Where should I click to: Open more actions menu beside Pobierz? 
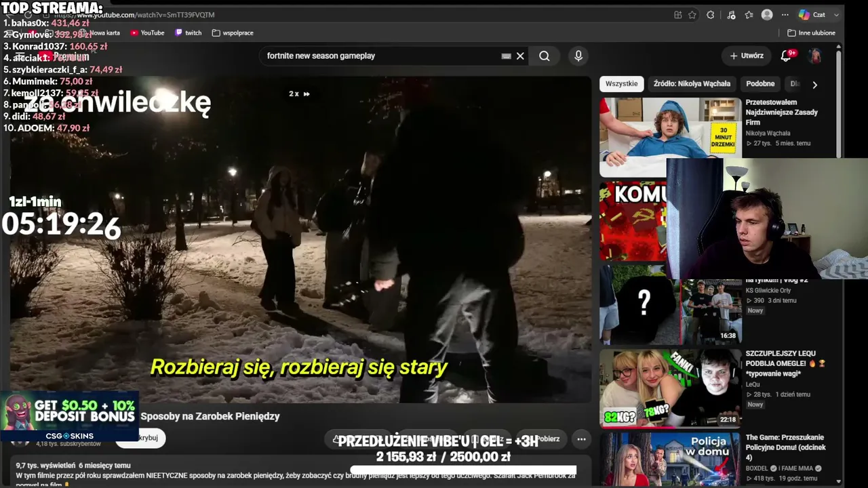[581, 439]
